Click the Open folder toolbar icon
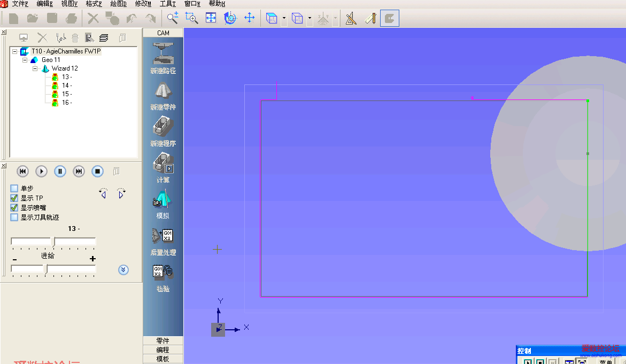Viewport: 626px width, 364px height. tap(32, 18)
